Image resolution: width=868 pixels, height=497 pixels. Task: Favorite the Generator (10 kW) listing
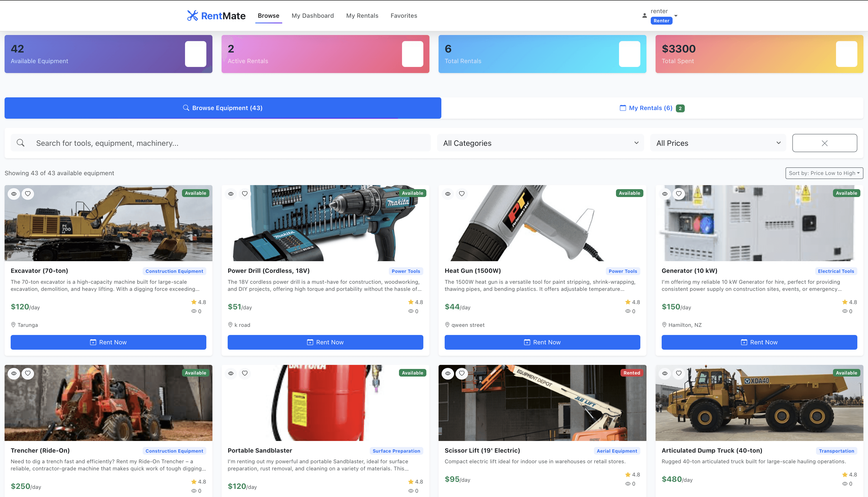(678, 193)
